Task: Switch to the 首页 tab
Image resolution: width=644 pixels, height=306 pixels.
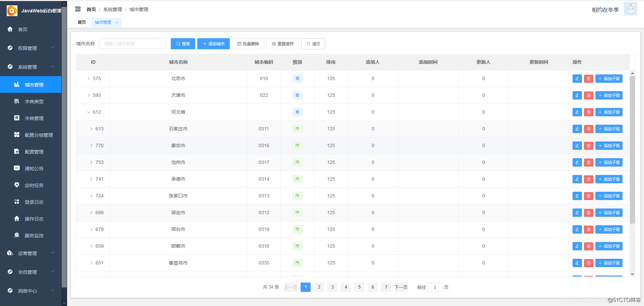Action: 82,22
